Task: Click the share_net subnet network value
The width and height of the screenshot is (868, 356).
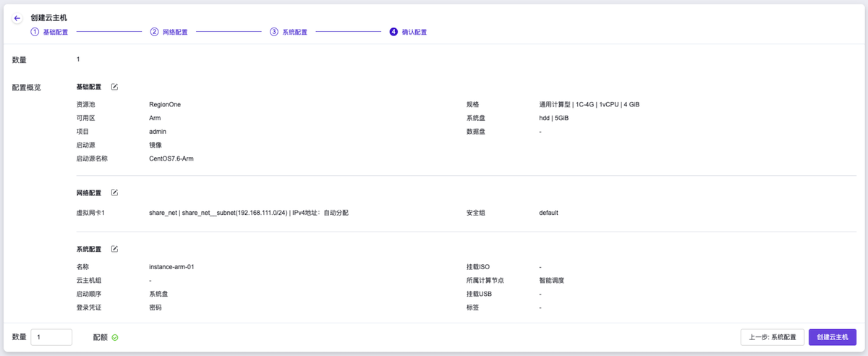Action: point(248,213)
